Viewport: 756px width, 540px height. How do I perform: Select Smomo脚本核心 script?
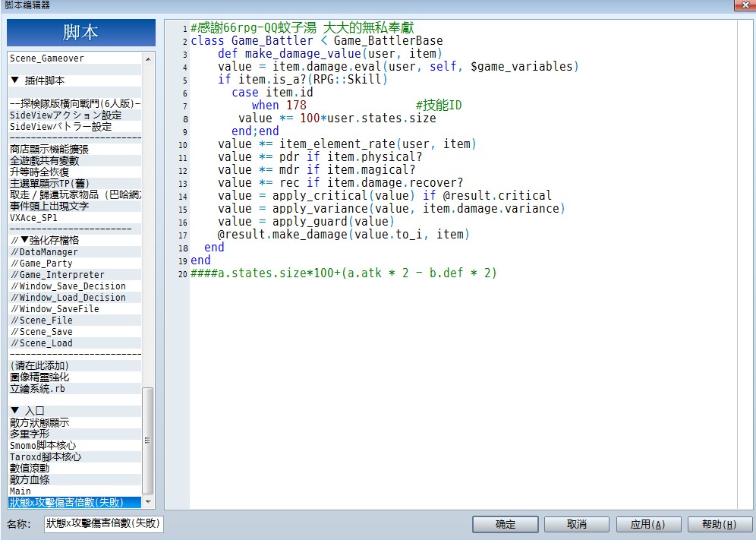tap(74, 445)
